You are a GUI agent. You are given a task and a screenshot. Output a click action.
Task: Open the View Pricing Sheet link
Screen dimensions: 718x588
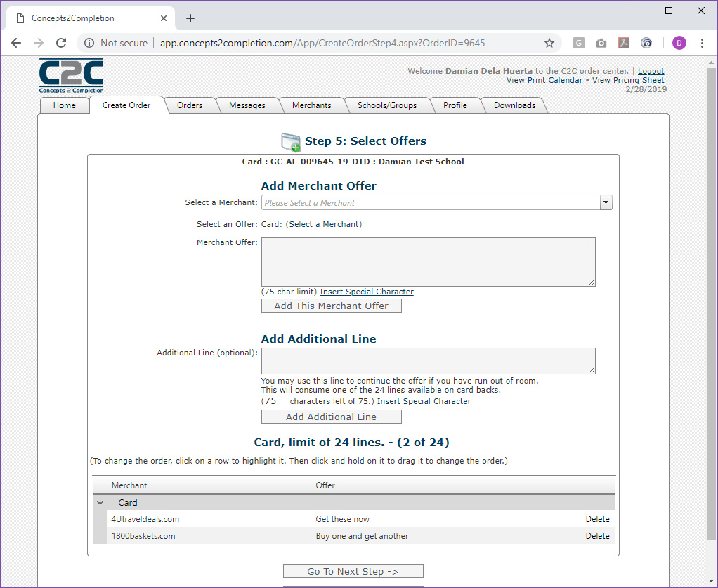pyautogui.click(x=628, y=80)
